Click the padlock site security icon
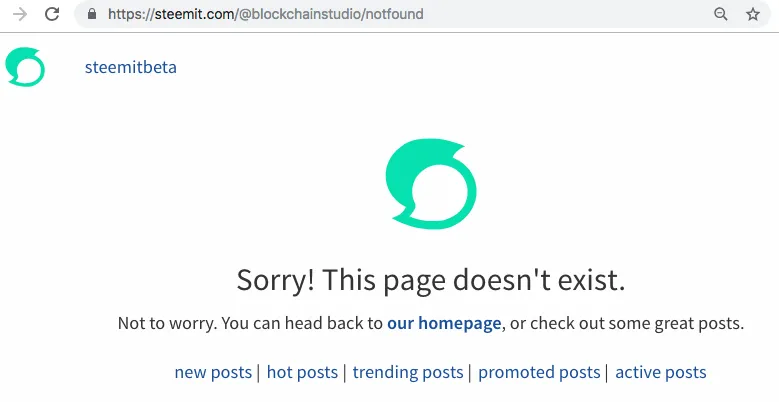The image size is (779, 402). pyautogui.click(x=92, y=14)
